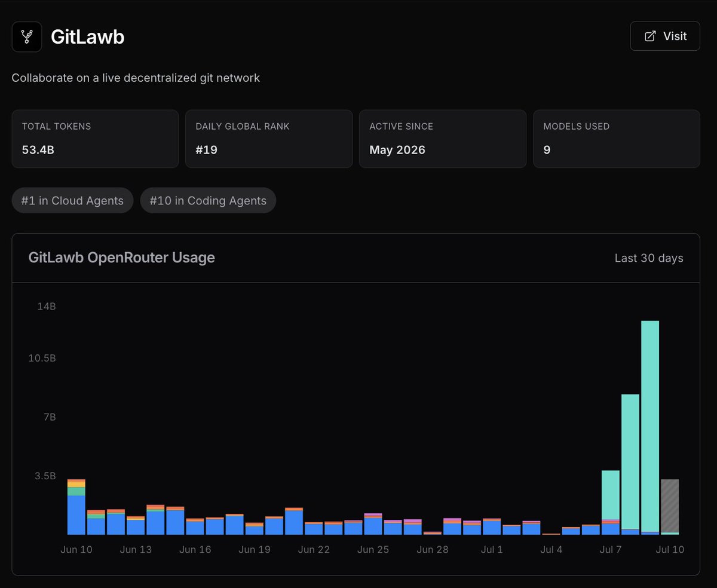
Task: Click the GitLawb logo icon
Action: tap(27, 36)
